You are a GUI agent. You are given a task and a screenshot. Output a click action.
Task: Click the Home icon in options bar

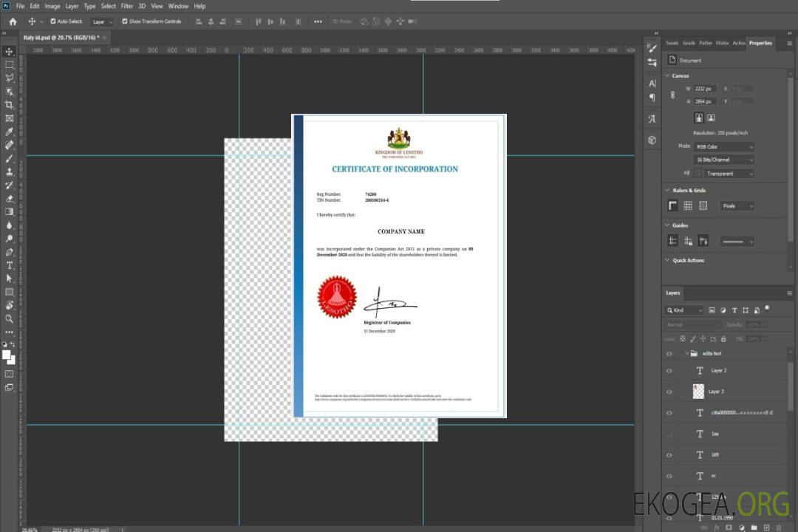13,21
